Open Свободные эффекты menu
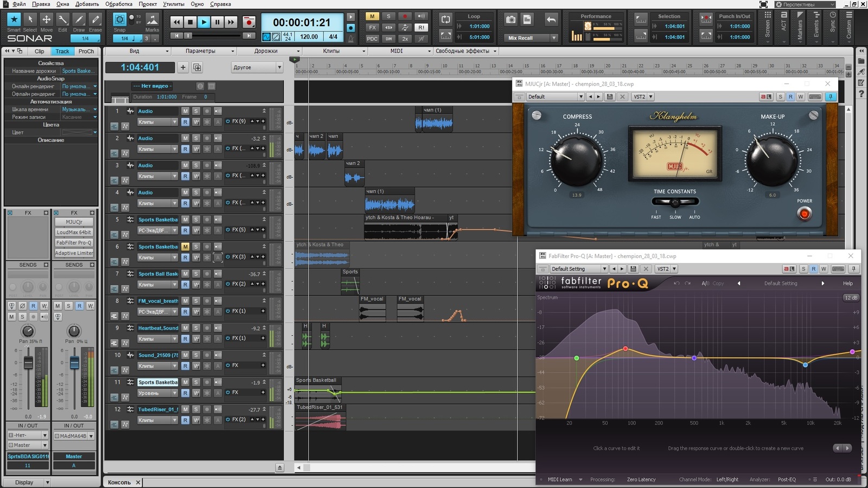 tap(465, 51)
